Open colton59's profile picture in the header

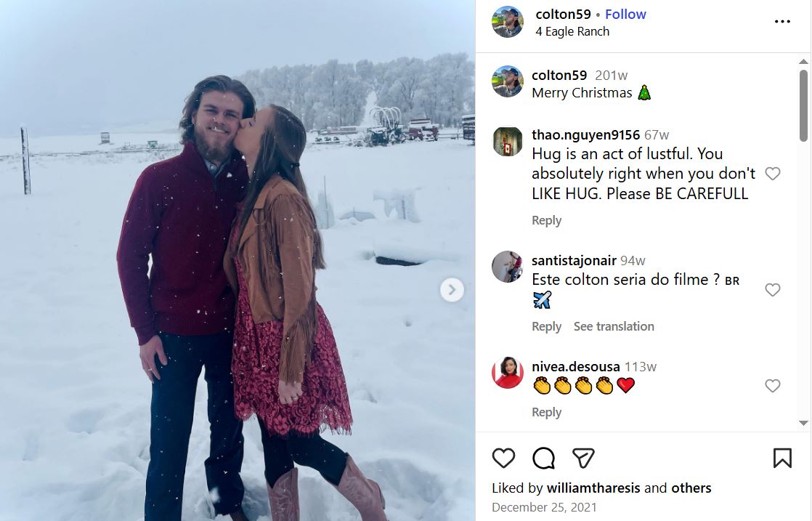507,22
